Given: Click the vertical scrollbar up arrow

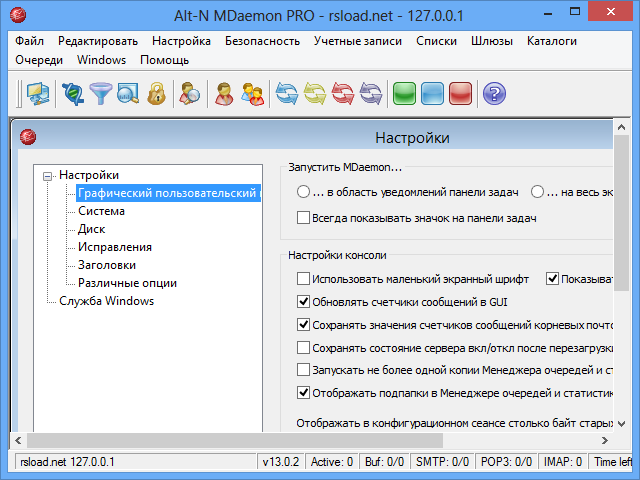Looking at the screenshot, I should click(622, 127).
